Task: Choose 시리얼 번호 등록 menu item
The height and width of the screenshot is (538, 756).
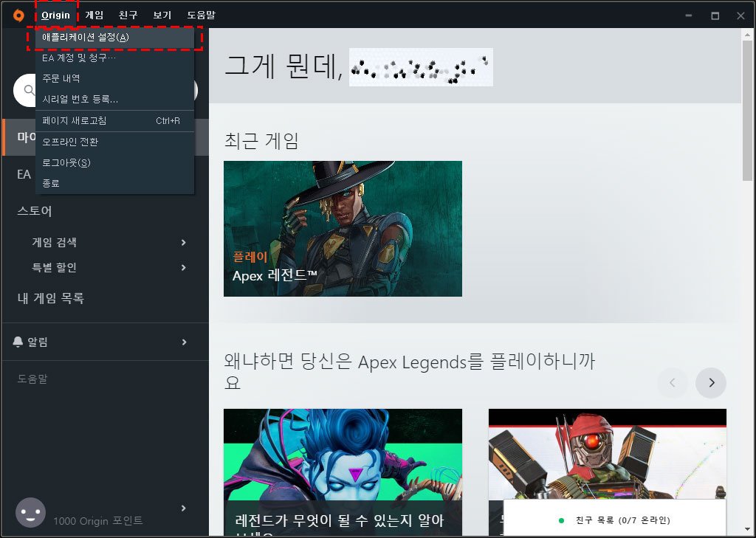Action: point(114,100)
